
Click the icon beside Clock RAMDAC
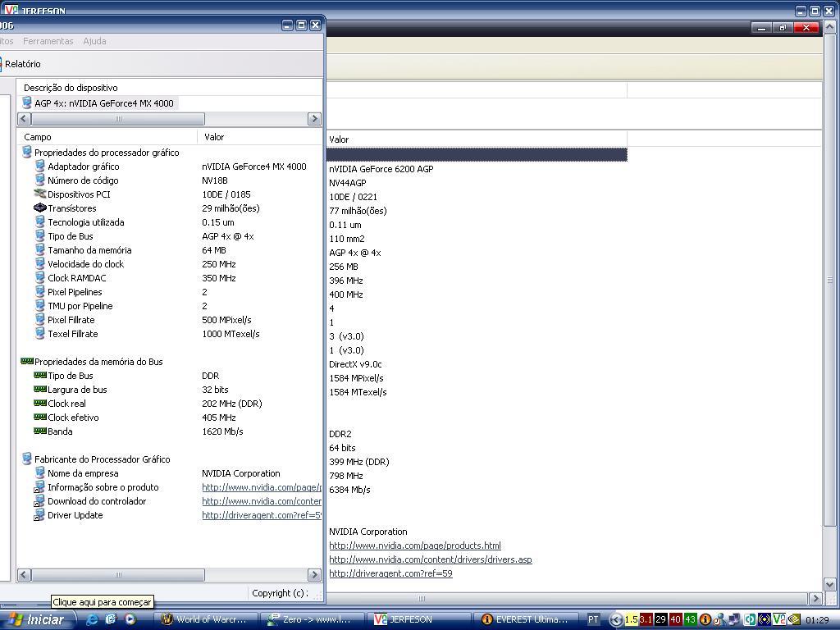click(x=39, y=277)
